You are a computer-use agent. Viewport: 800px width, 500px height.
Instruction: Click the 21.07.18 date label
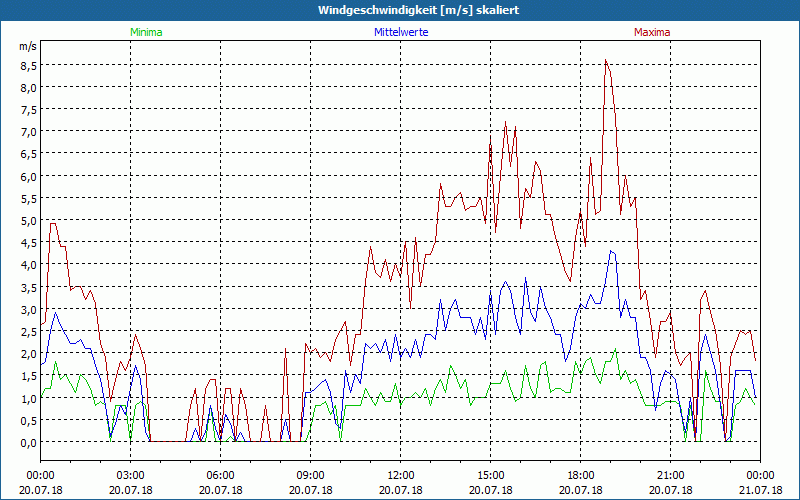coord(760,490)
